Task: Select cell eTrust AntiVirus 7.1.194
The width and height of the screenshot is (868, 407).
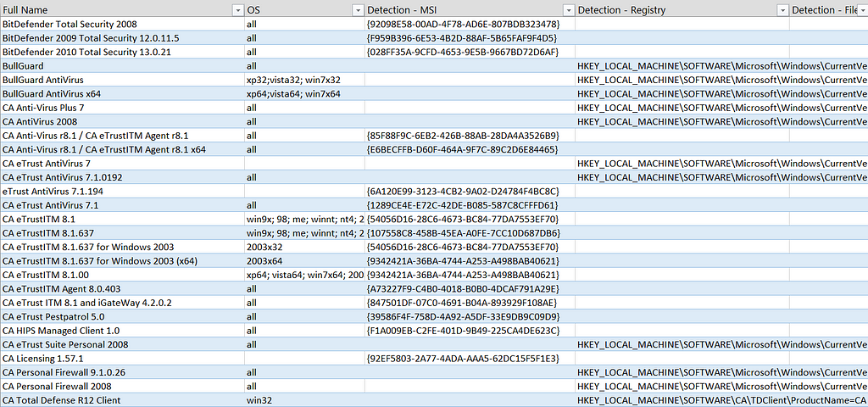Action: 122,191
